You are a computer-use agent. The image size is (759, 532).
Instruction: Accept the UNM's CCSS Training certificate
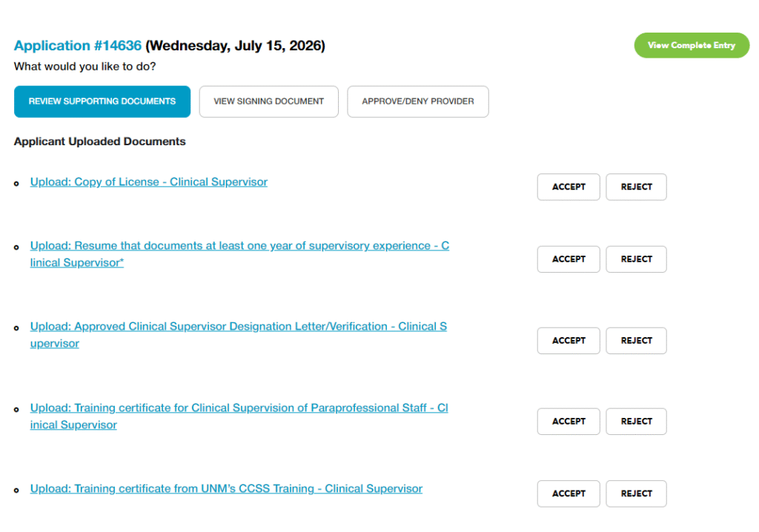click(569, 493)
